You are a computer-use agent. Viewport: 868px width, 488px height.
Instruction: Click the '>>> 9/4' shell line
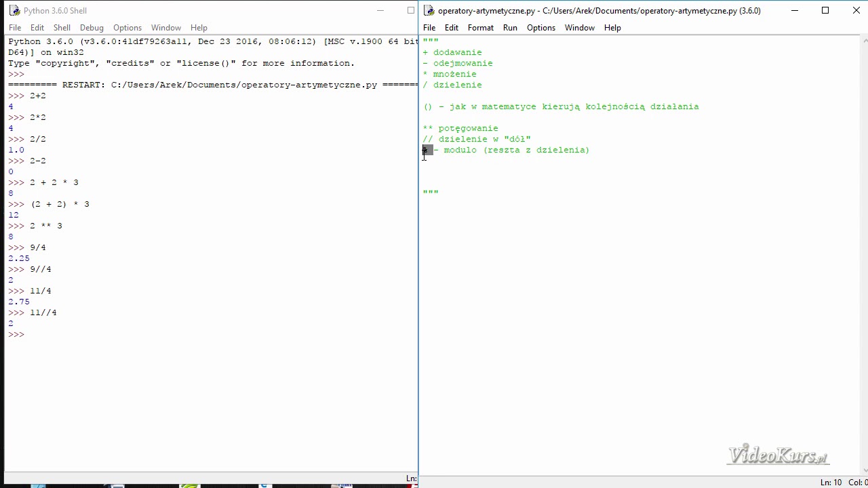click(27, 247)
